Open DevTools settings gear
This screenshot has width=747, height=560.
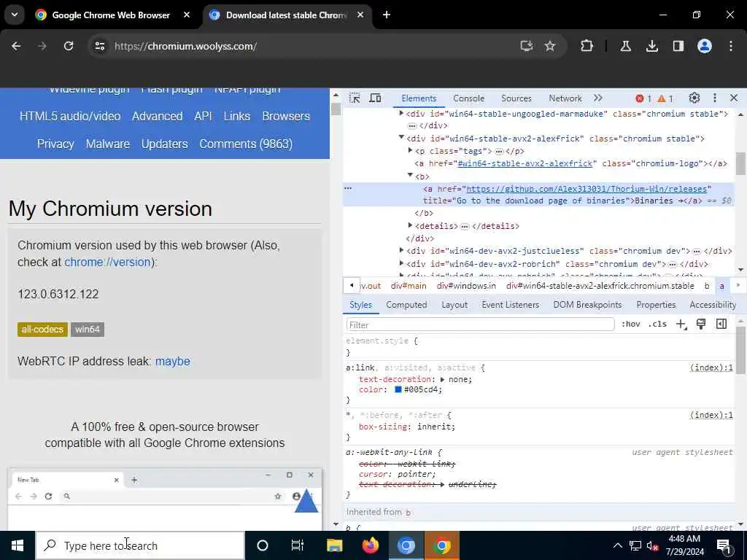tap(694, 98)
